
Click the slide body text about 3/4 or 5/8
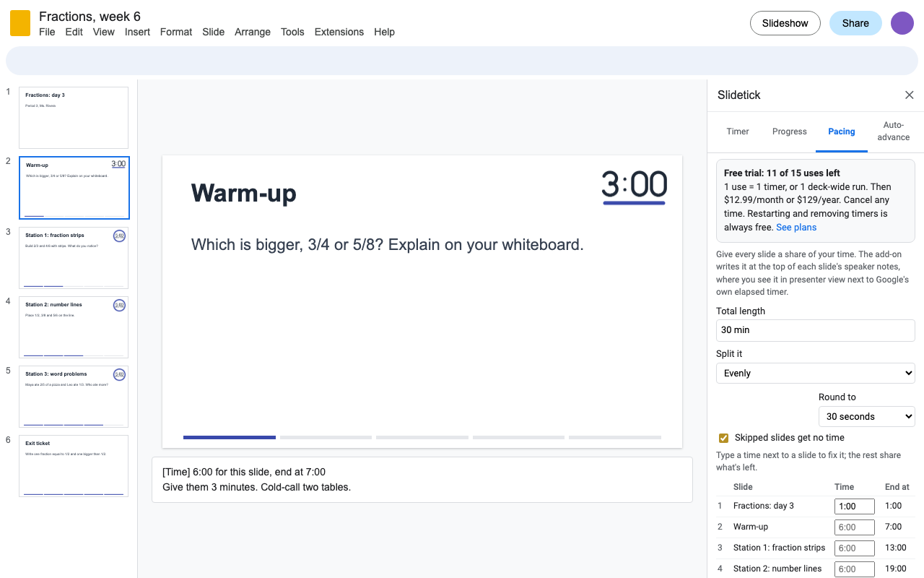click(387, 245)
